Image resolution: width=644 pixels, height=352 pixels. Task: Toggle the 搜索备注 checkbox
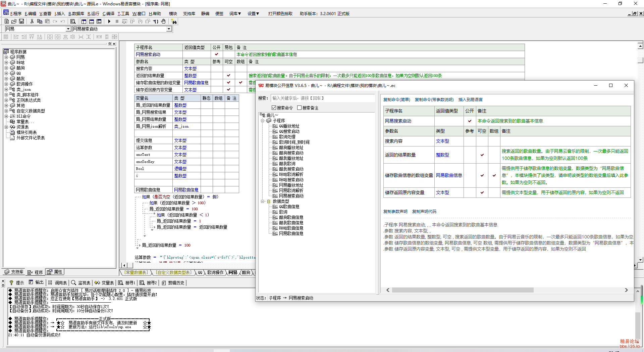tap(299, 108)
